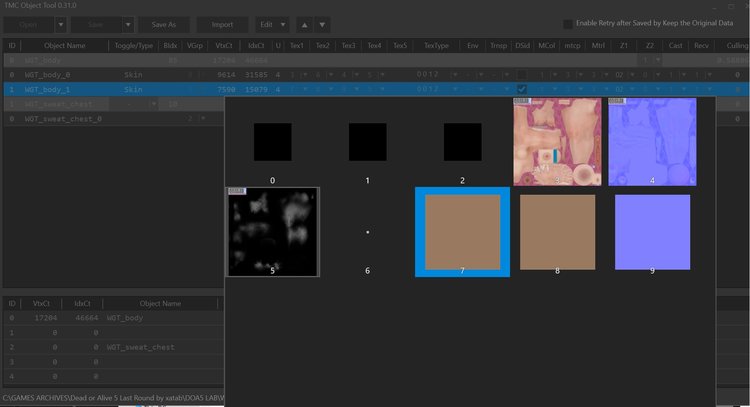Pick highlighted tan texture swatch 7
Image resolution: width=750 pixels, height=407 pixels.
[x=463, y=232]
